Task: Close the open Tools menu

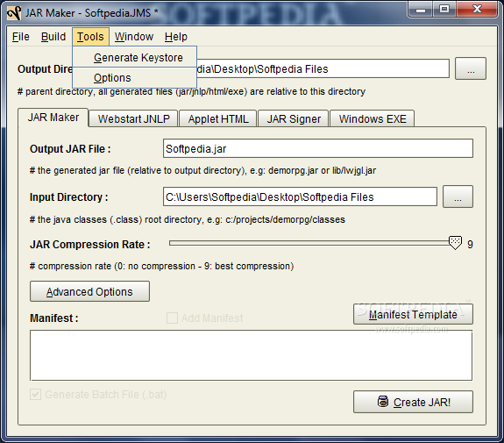Action: (90, 37)
